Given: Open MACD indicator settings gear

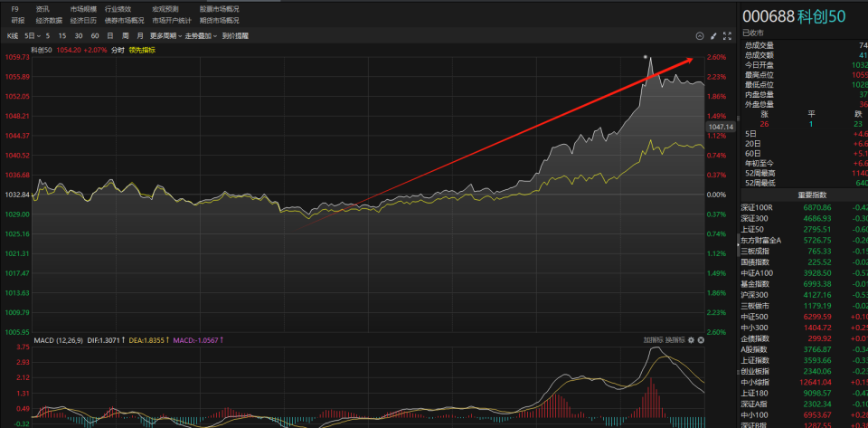Looking at the screenshot, I should click(x=691, y=340).
